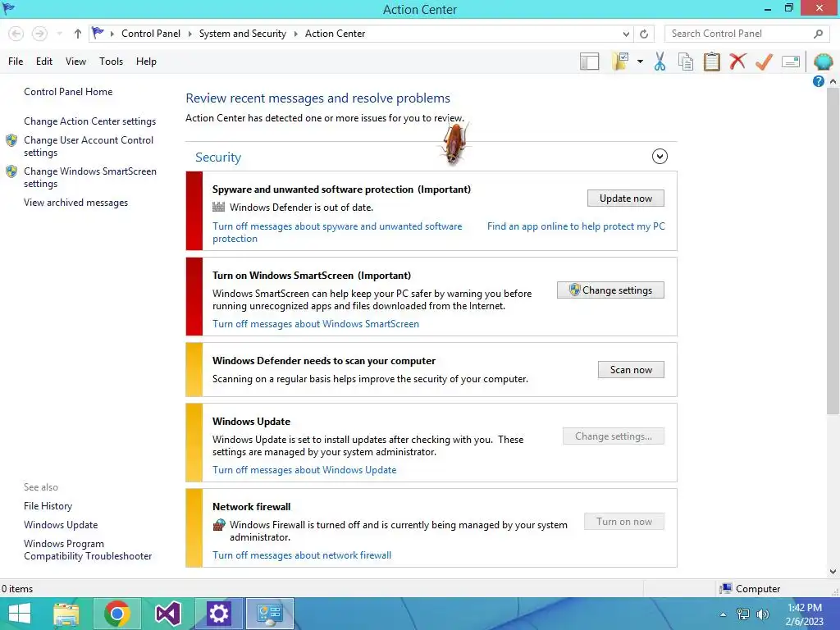The image size is (840, 630).
Task: Open Visual Studio from the taskbar
Action: pos(167,614)
